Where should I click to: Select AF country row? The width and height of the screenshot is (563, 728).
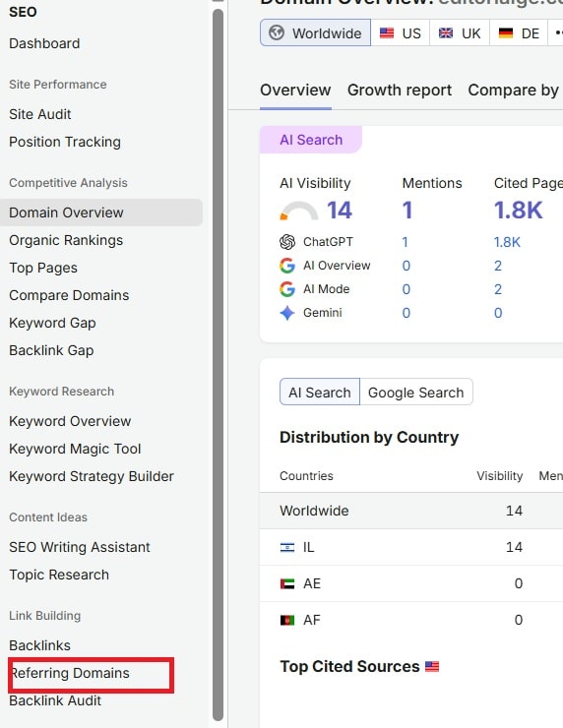click(x=411, y=621)
